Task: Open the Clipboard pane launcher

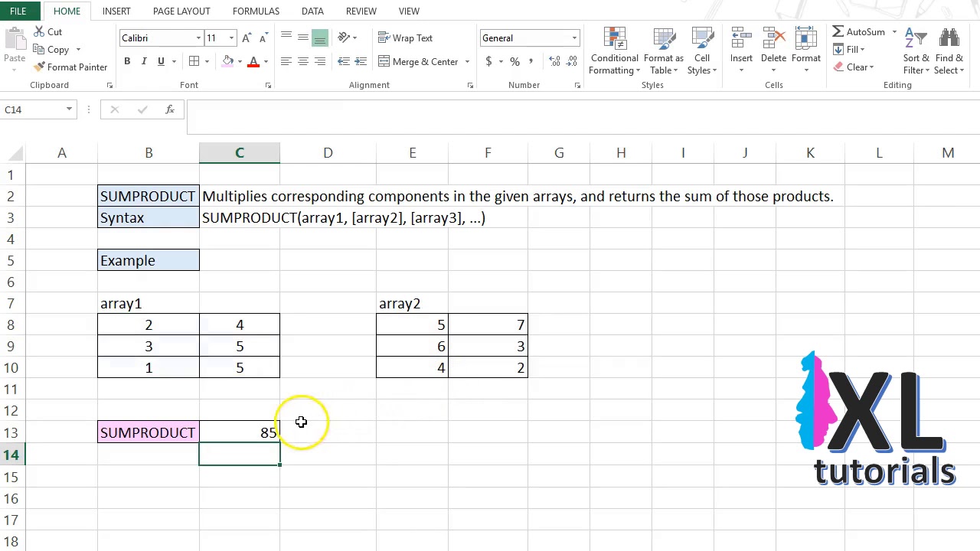Action: click(109, 86)
